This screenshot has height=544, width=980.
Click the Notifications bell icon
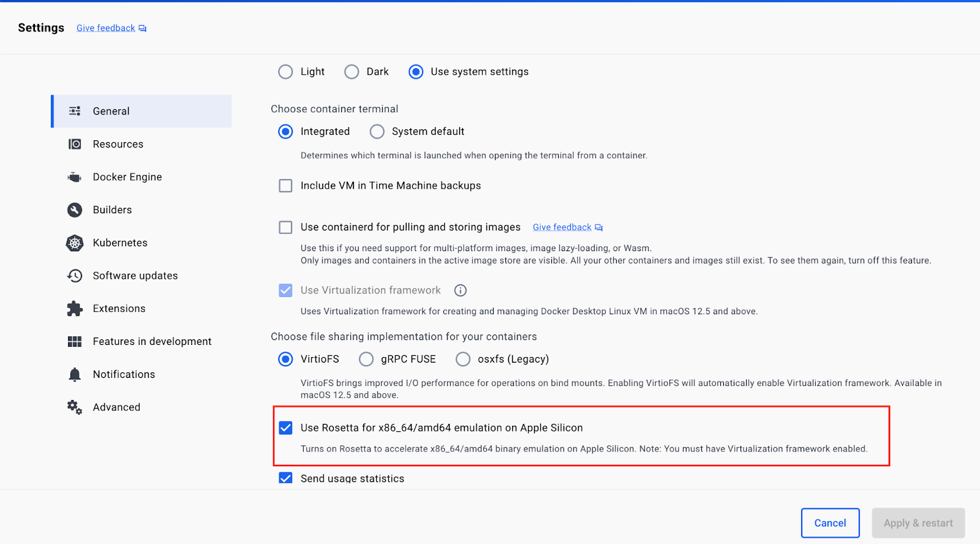[74, 374]
